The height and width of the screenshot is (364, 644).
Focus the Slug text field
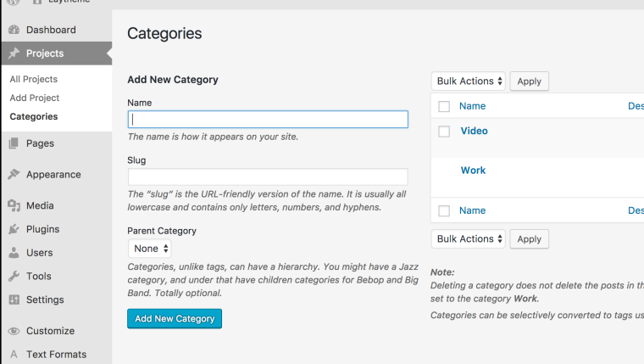[x=268, y=177]
